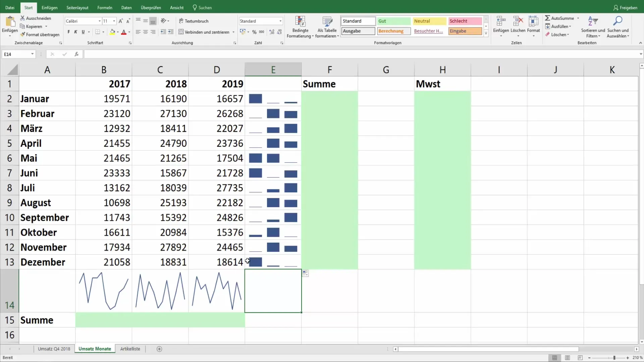644x362 pixels.
Task: Click the font color A icon
Action: pyautogui.click(x=124, y=32)
